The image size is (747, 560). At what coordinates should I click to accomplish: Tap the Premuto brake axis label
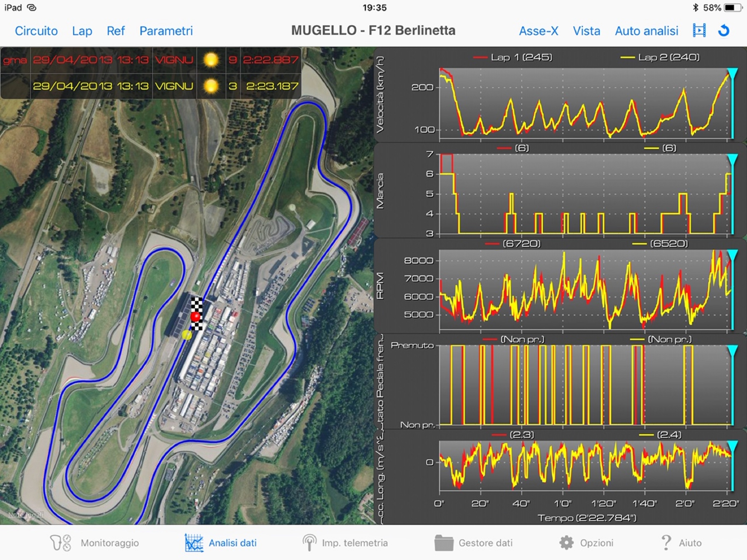coord(412,345)
